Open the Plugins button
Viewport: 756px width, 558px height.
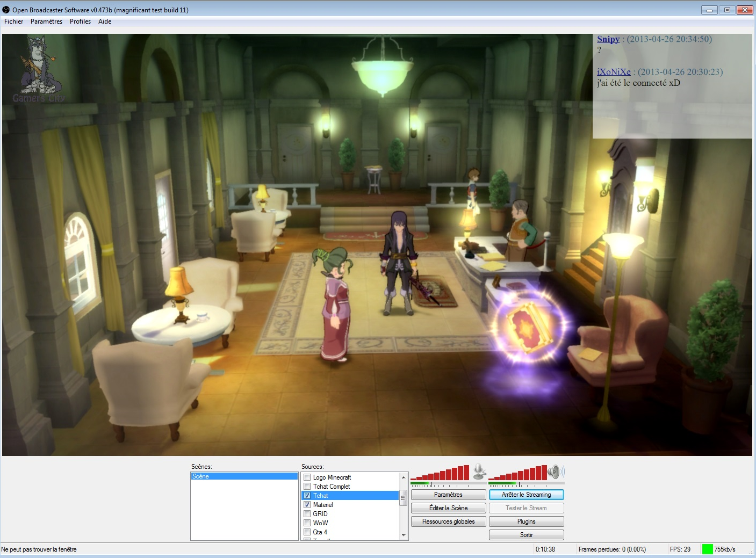click(526, 521)
